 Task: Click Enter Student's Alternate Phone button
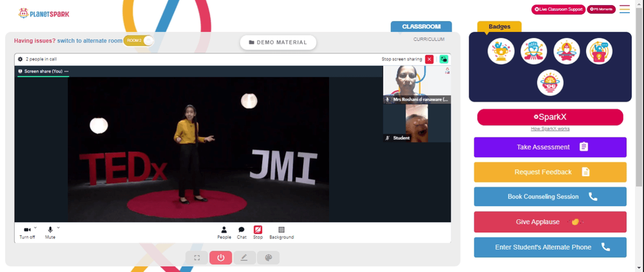(x=550, y=248)
